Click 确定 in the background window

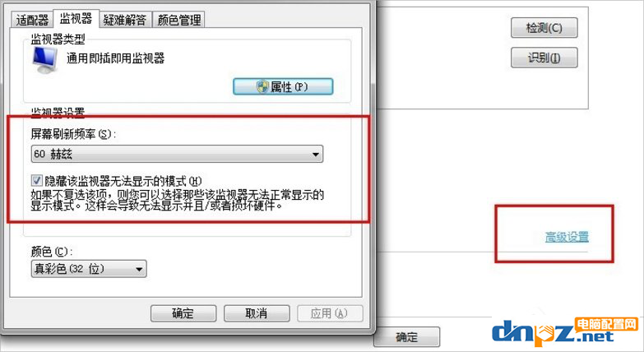(406, 337)
